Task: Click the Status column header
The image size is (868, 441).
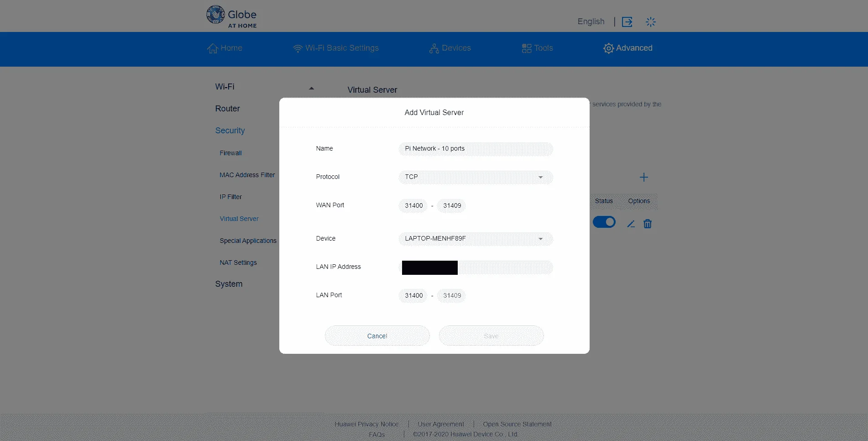Action: pyautogui.click(x=604, y=201)
